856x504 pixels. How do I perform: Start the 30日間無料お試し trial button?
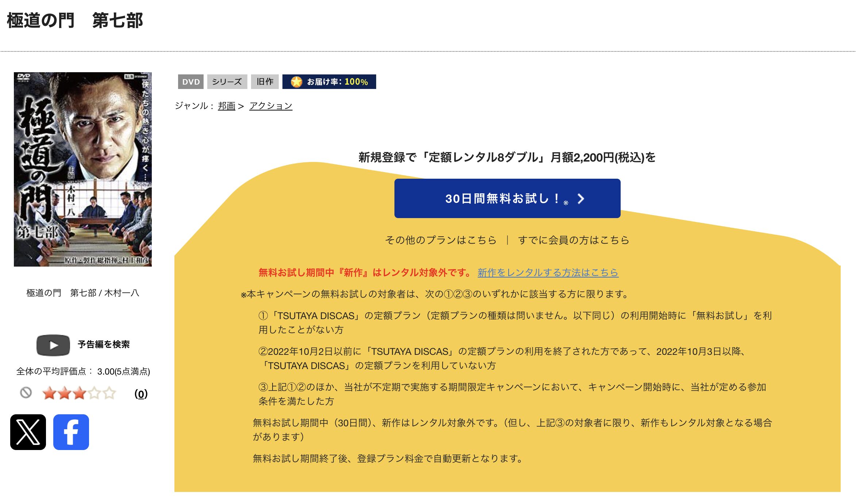click(x=507, y=198)
